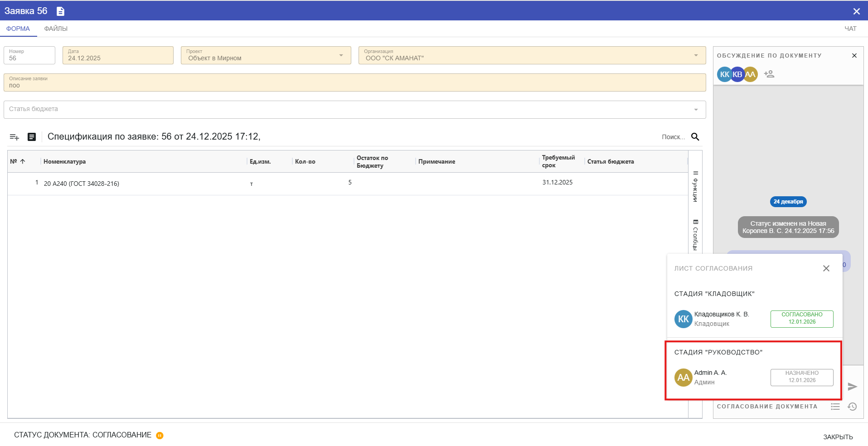The image size is (868, 446).
Task: Sort by the № column header
Action: point(18,161)
